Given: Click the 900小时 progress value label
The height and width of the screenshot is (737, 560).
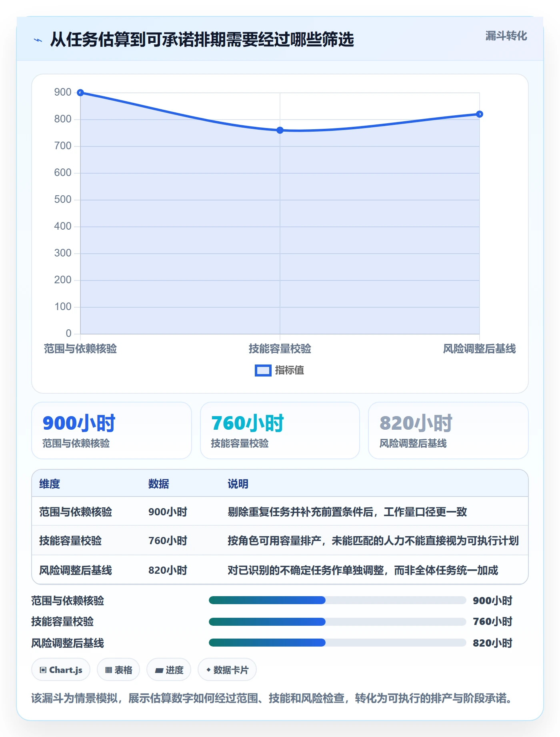Looking at the screenshot, I should tap(493, 601).
